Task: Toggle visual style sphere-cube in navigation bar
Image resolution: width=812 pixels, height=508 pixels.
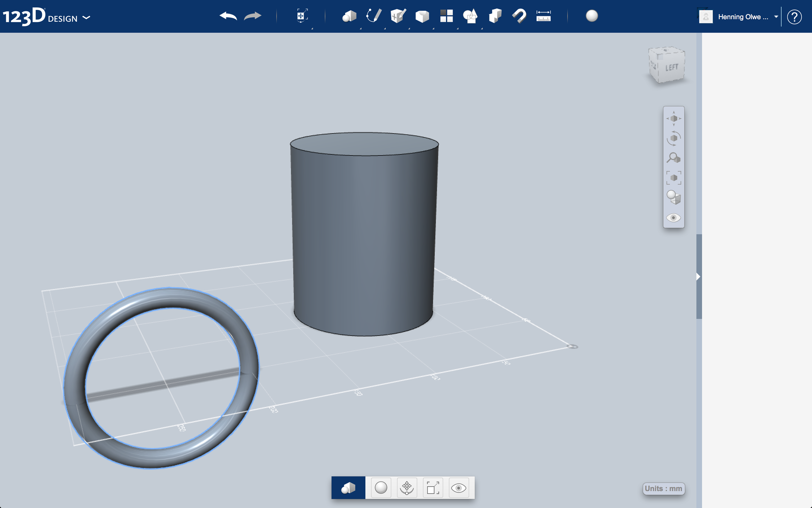Action: (674, 197)
